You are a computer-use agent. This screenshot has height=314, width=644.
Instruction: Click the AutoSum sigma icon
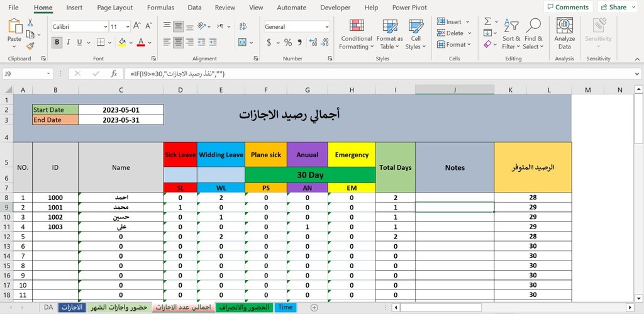point(487,21)
